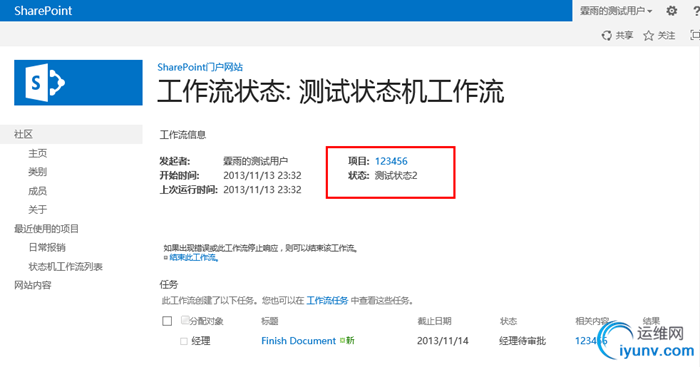Click the 2013/11/14 due date cell
This screenshot has width=700, height=367.
(443, 341)
